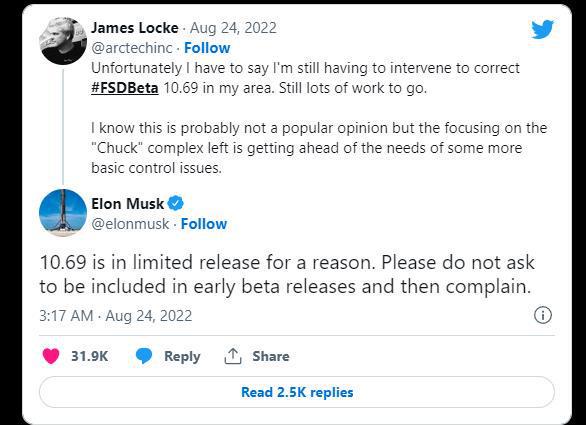Image resolution: width=586 pixels, height=425 pixels.
Task: Like the tweet with heart icon
Action: pos(51,356)
